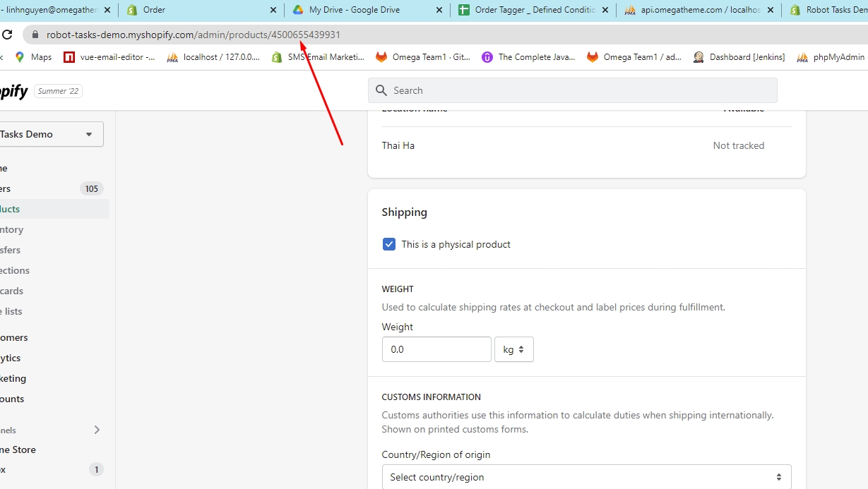Click the Maps bookmark icon

(19, 57)
